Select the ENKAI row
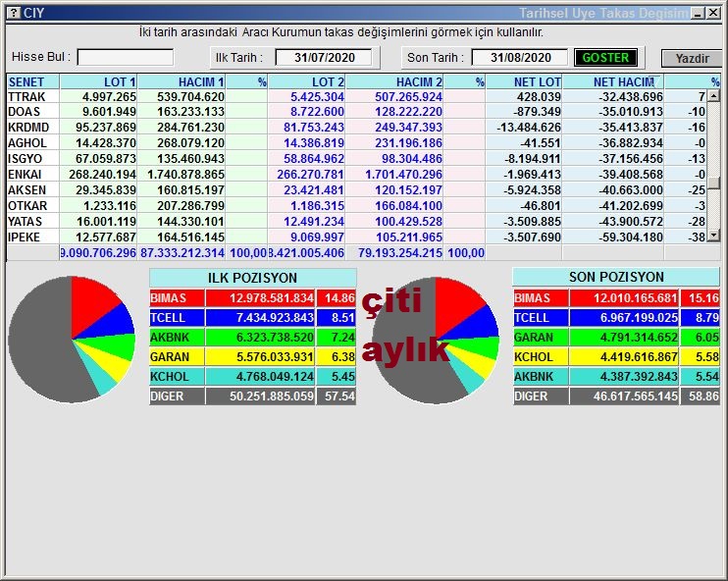Viewport: 728px width, 581px height. [x=356, y=175]
